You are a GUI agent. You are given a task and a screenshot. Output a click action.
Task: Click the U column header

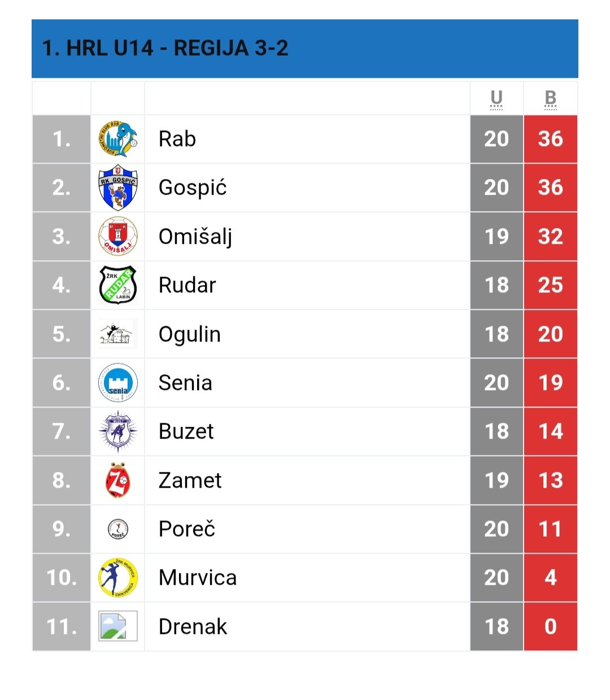[496, 98]
